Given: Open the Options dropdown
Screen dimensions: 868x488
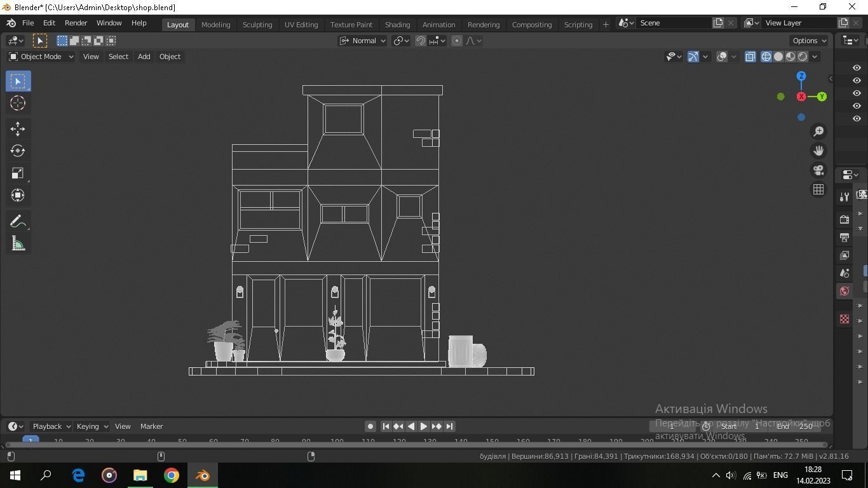Looking at the screenshot, I should (x=810, y=41).
